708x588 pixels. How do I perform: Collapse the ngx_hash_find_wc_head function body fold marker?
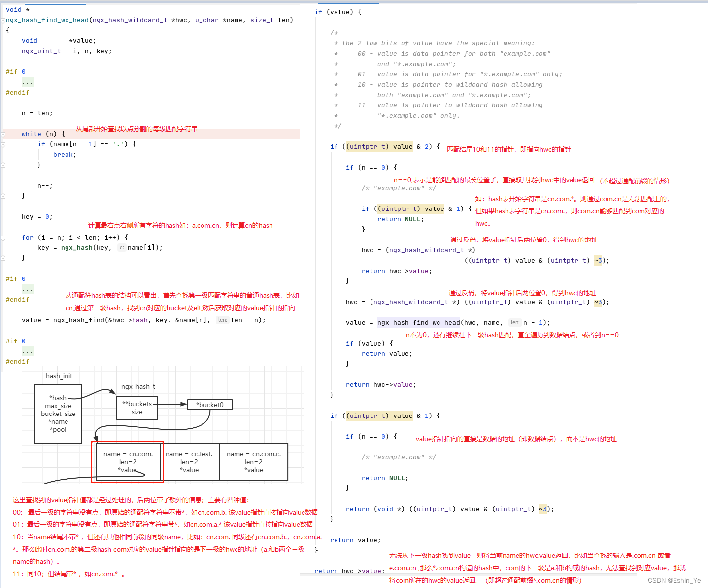(x=4, y=19)
